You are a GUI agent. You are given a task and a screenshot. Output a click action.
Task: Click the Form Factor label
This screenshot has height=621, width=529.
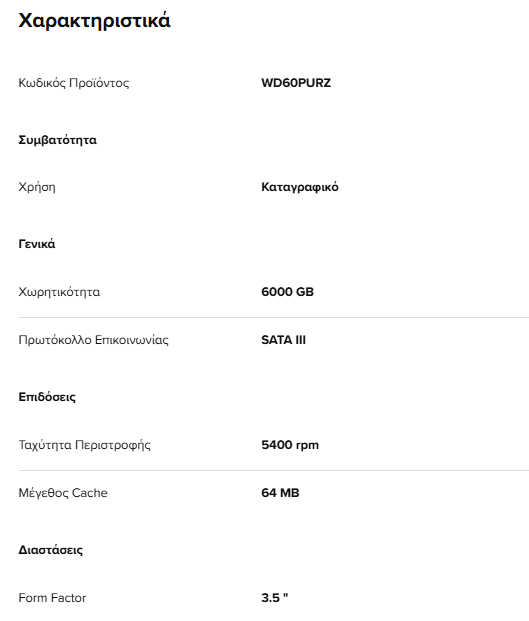(52, 598)
